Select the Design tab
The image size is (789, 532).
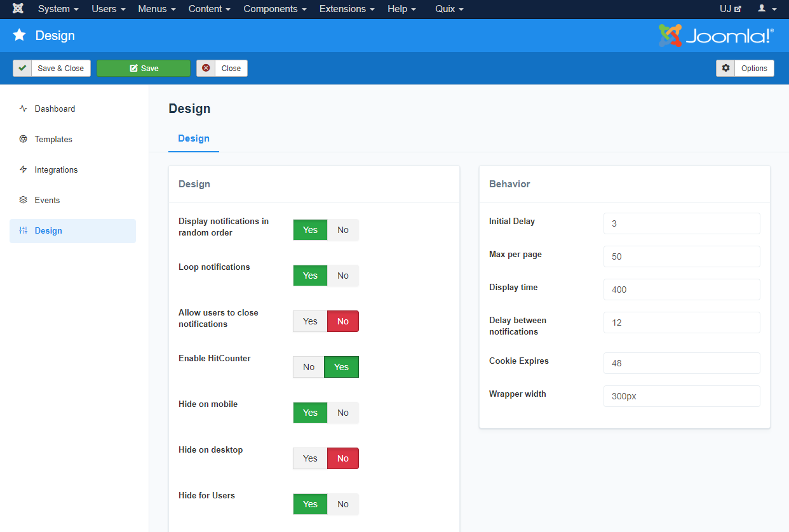194,138
